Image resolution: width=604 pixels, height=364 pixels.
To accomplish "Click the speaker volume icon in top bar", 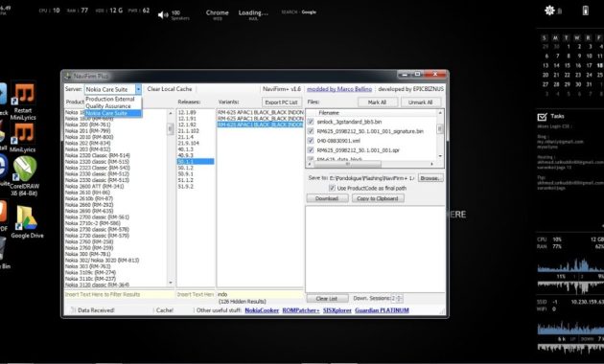I will (163, 14).
